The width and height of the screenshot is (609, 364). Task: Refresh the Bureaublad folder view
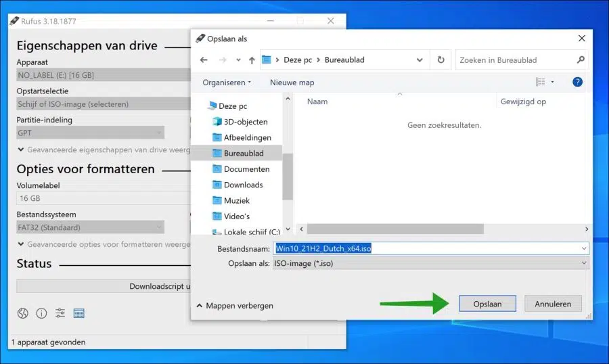pyautogui.click(x=441, y=60)
